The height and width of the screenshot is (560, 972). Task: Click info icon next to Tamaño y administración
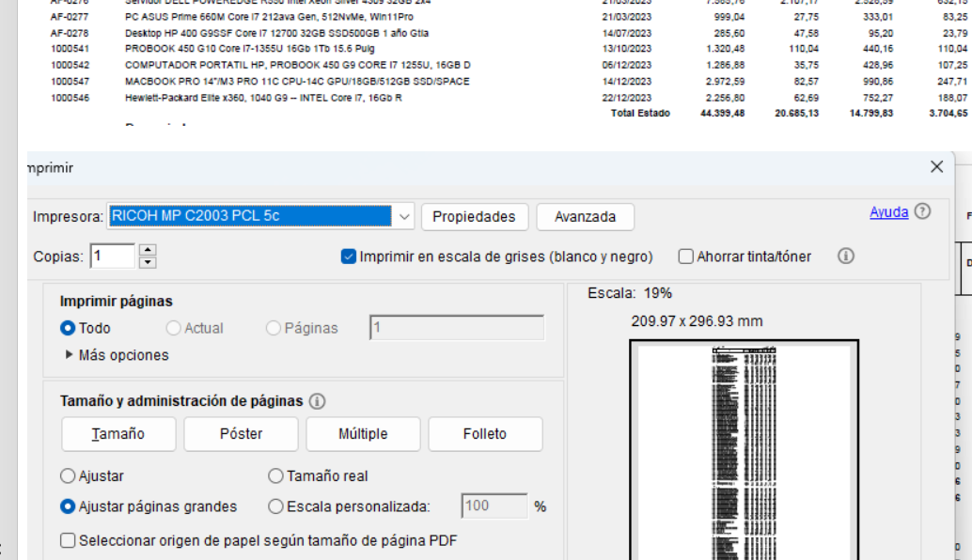317,401
